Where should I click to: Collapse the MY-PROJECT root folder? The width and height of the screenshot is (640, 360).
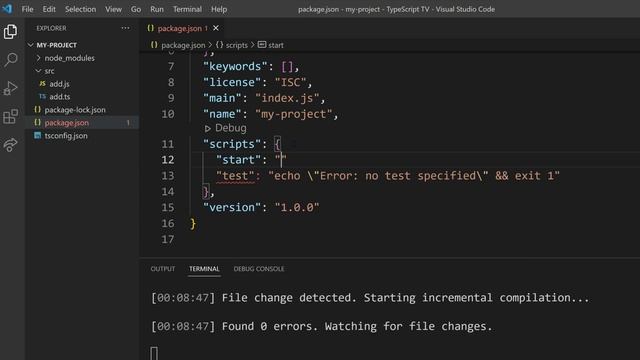tap(31, 45)
